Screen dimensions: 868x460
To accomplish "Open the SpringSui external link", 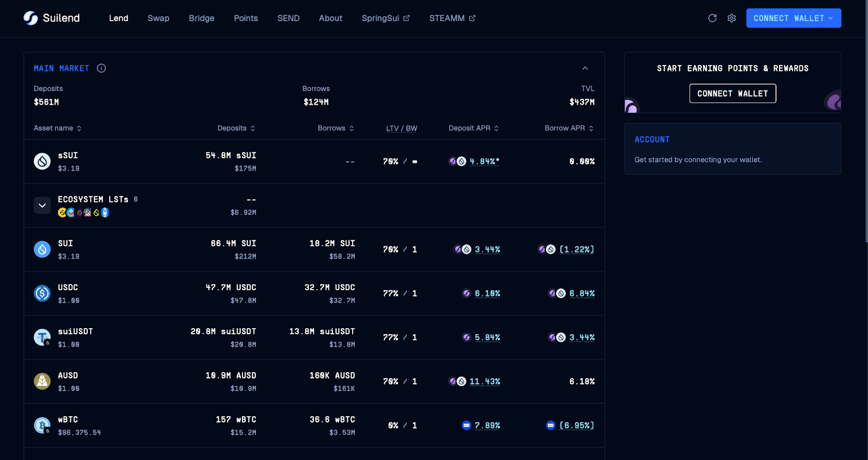I will coord(386,18).
